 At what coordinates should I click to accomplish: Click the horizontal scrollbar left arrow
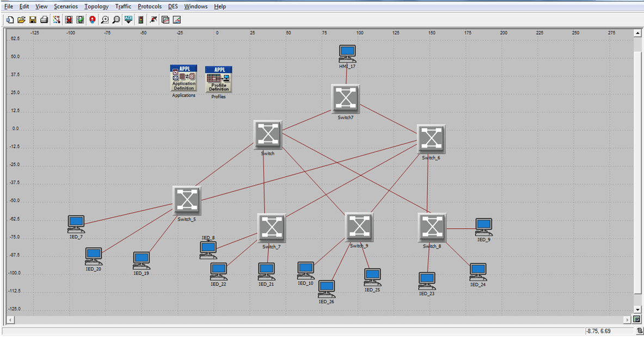click(10, 320)
